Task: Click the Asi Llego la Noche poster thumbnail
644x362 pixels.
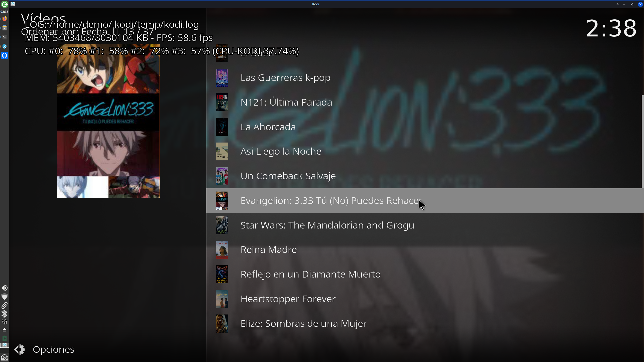Action: (x=222, y=152)
